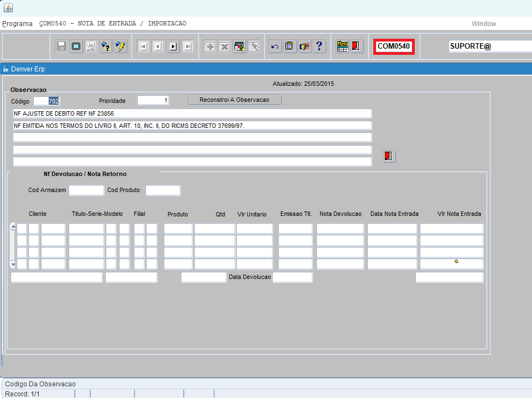Screen dimensions: 532x398
Task: Jump to the last record
Action: tap(187, 46)
